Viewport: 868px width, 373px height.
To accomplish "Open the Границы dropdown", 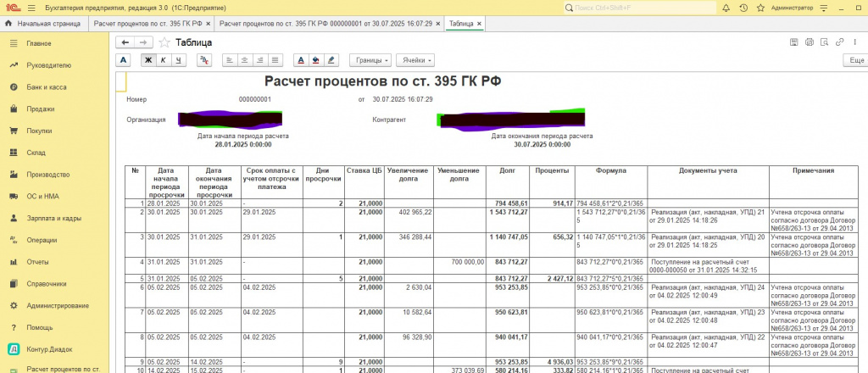I will 371,60.
